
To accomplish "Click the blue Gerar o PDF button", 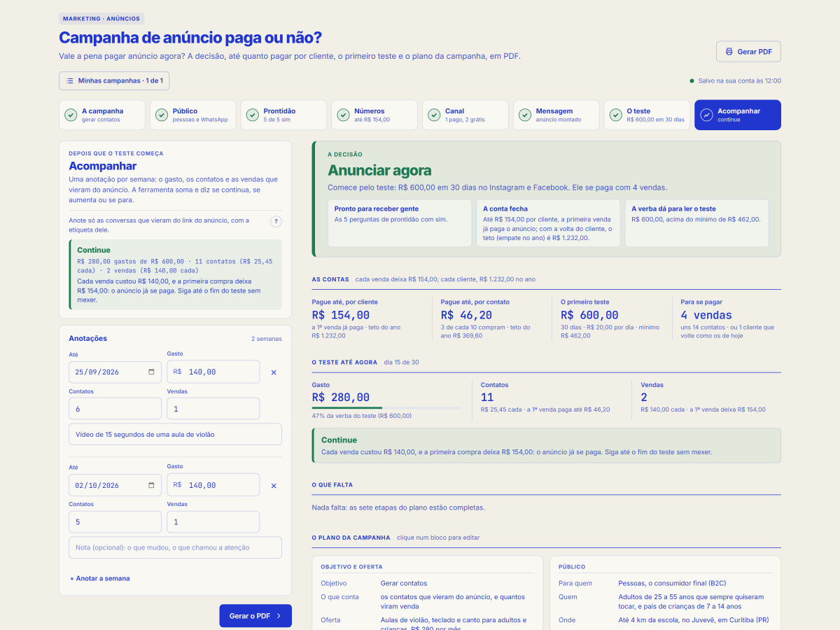I will [x=255, y=616].
